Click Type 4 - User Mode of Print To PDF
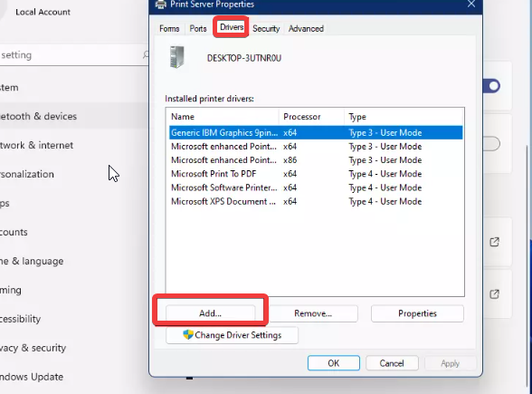532x394 pixels. [385, 174]
